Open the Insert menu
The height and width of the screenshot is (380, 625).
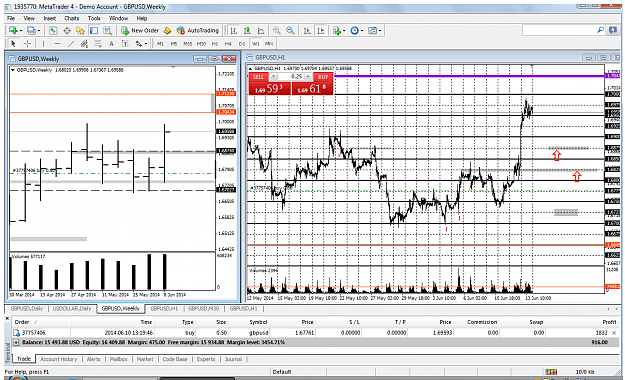[50, 18]
